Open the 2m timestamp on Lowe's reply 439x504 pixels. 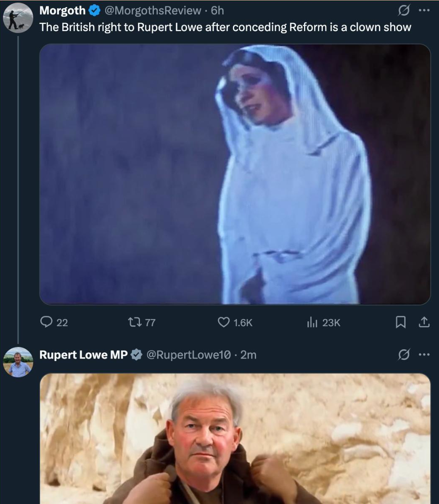coord(248,355)
